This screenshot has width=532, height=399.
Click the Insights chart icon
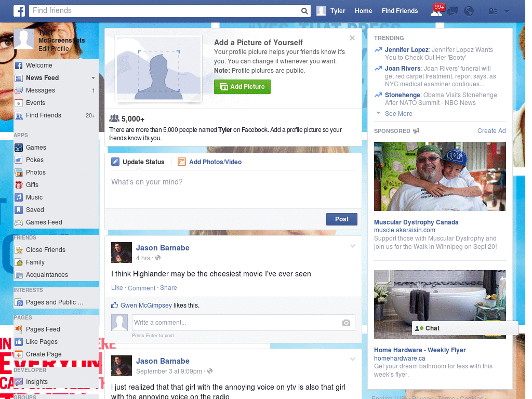19,382
